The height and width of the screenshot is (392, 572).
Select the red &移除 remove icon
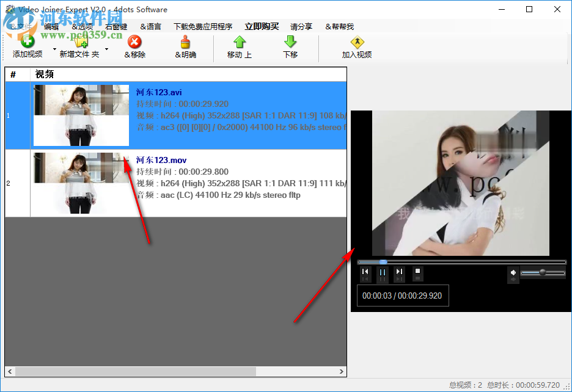pos(134,41)
